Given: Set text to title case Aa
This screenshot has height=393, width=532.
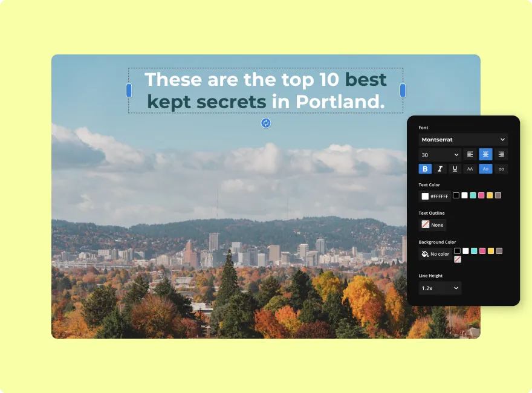Looking at the screenshot, I should [485, 169].
